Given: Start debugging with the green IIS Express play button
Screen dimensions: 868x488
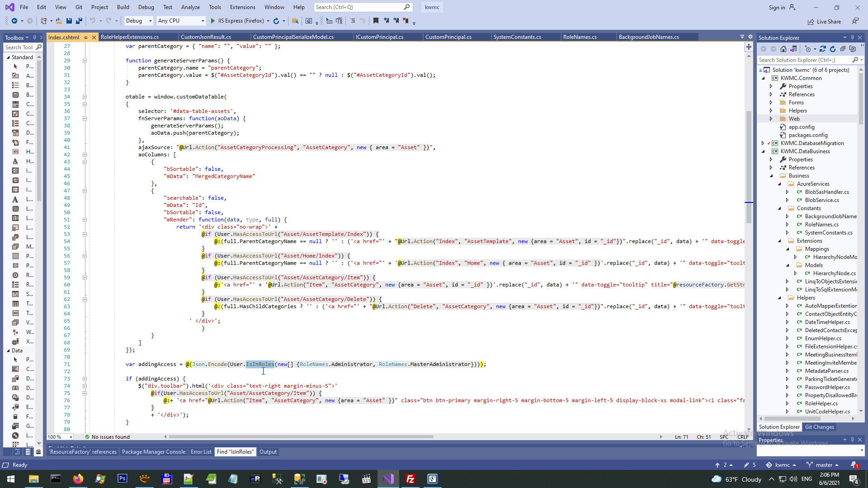Looking at the screenshot, I should 213,21.
